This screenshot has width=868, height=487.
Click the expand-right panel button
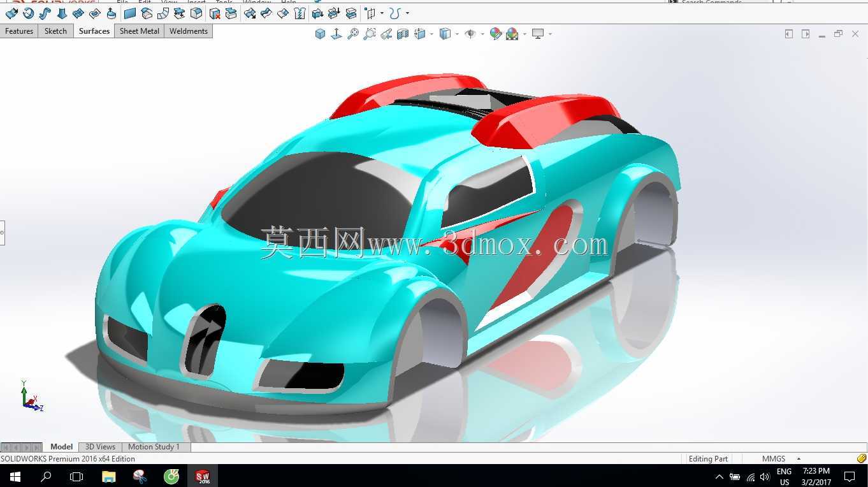pyautogui.click(x=806, y=34)
